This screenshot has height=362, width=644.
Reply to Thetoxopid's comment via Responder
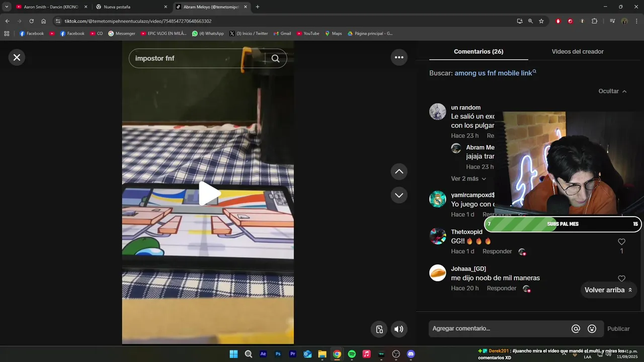497,251
